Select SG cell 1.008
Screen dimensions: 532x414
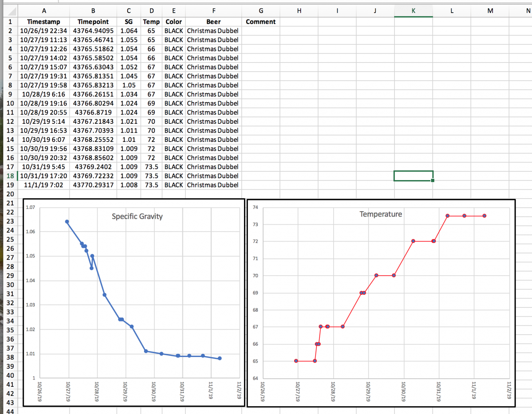click(129, 185)
